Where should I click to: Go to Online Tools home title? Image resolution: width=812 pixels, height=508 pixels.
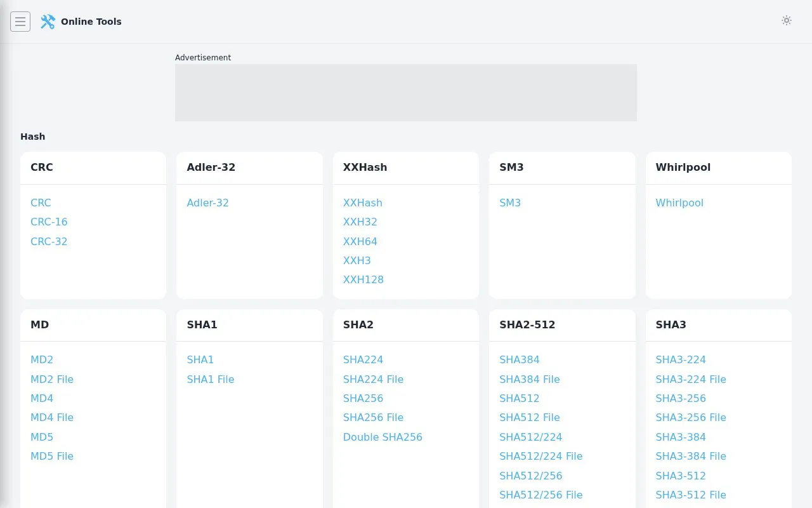(91, 22)
